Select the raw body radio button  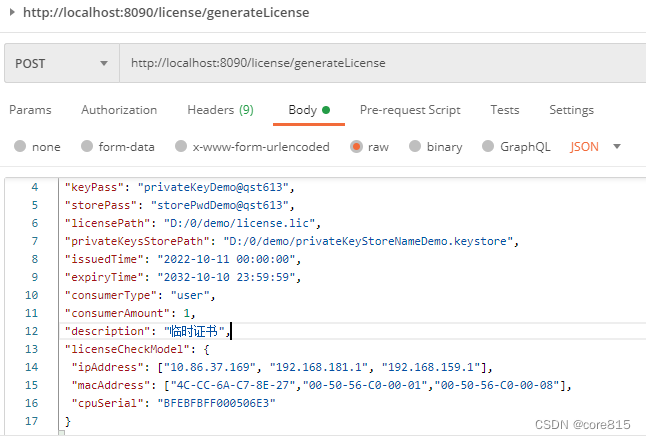click(356, 146)
